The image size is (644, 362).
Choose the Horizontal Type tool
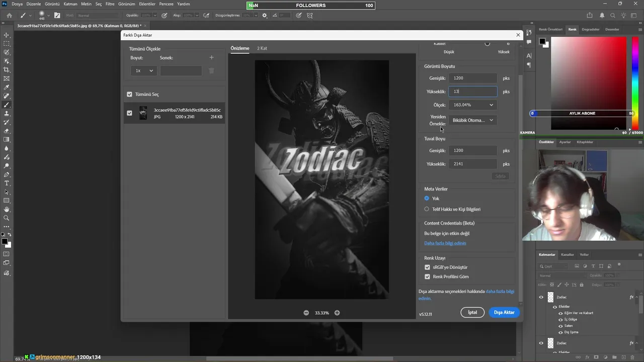[7, 183]
